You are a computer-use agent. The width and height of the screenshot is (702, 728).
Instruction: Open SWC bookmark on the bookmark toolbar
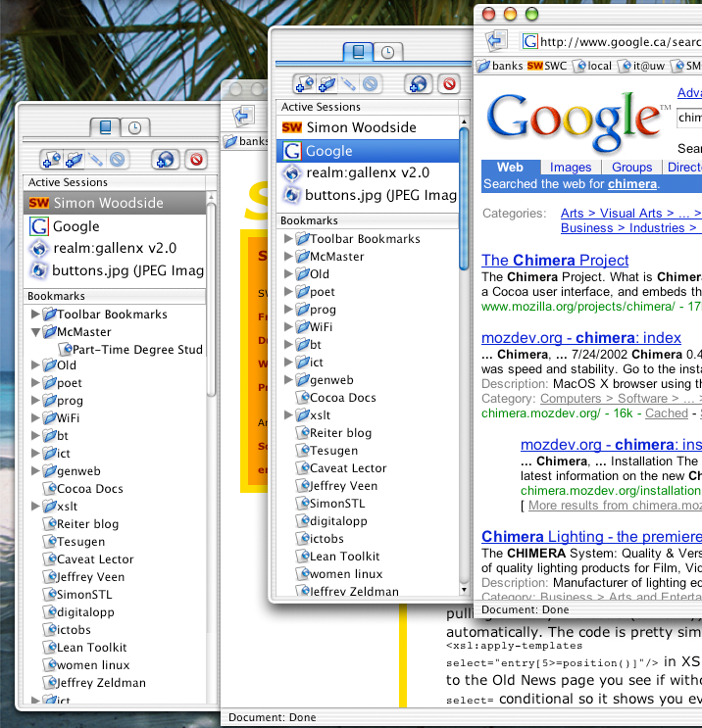tap(547, 66)
